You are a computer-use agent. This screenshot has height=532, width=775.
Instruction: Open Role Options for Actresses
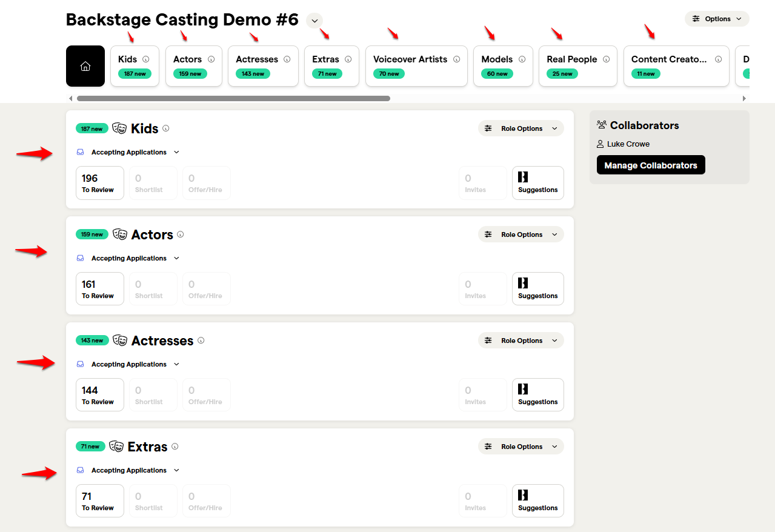(x=521, y=341)
